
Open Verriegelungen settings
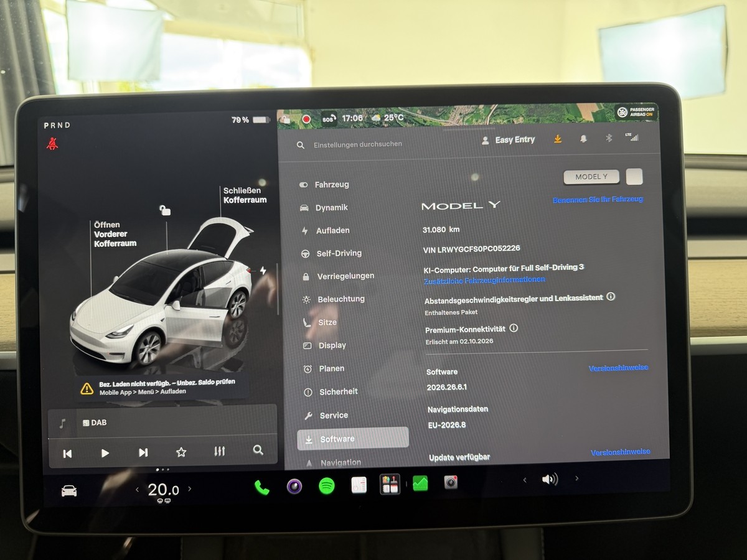click(338, 276)
